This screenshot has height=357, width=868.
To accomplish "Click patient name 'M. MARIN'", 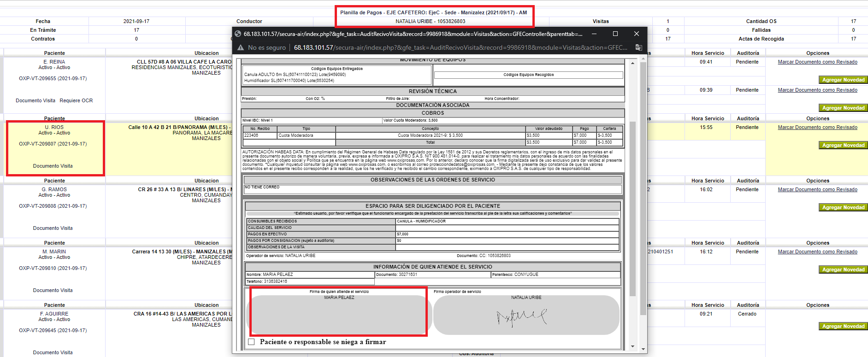I will coord(54,252).
